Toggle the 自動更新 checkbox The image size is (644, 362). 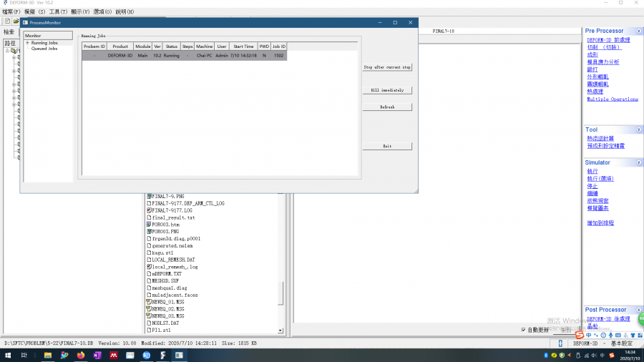pos(523,330)
